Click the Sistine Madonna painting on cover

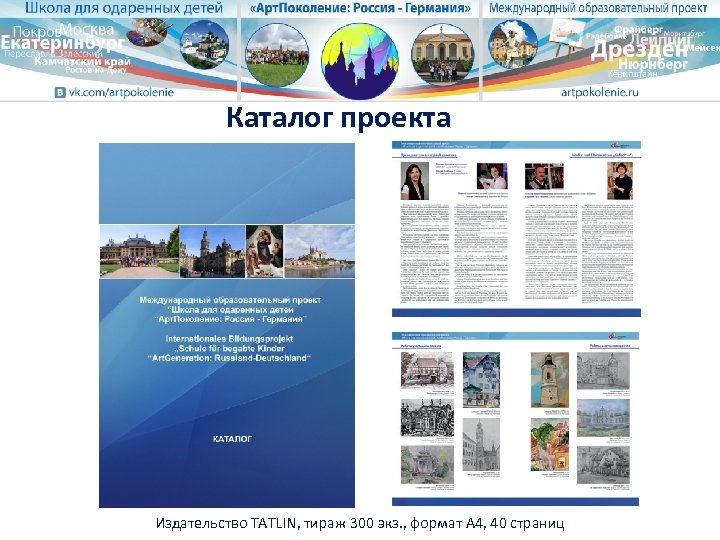[x=264, y=251]
